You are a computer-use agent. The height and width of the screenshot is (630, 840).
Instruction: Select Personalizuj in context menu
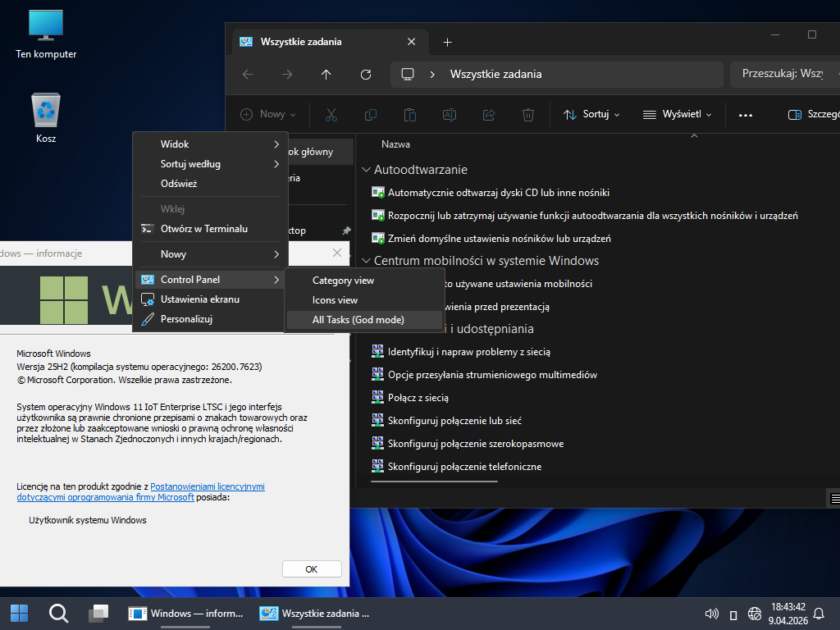click(186, 319)
